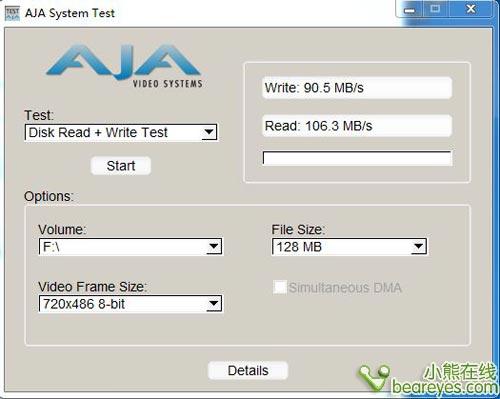
Task: Open the Volume drive dropdown
Action: (131, 247)
